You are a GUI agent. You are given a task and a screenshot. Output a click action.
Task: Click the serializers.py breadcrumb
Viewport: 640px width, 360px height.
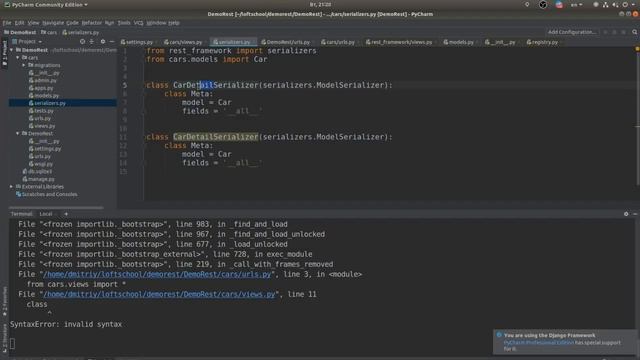[x=81, y=32]
